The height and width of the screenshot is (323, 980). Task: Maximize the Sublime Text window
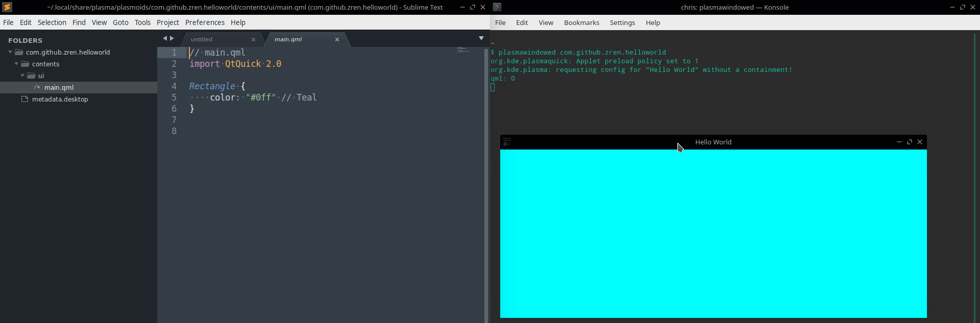[473, 7]
